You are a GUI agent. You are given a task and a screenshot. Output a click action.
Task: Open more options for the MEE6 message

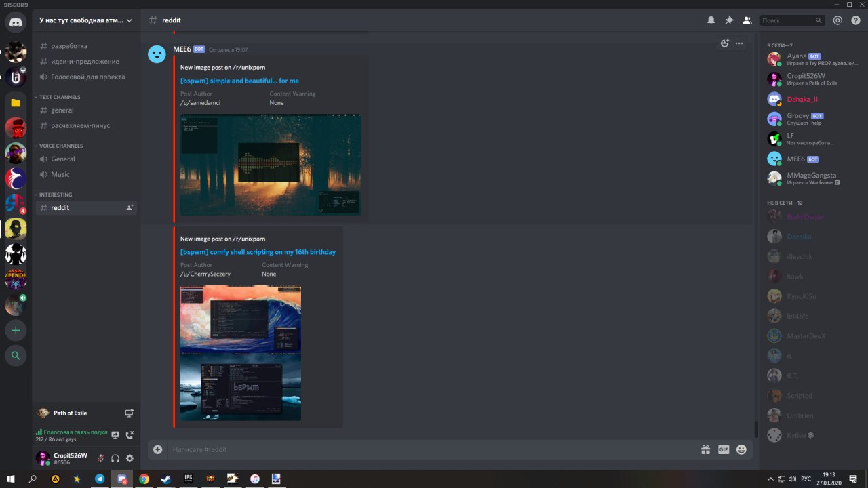tap(739, 43)
